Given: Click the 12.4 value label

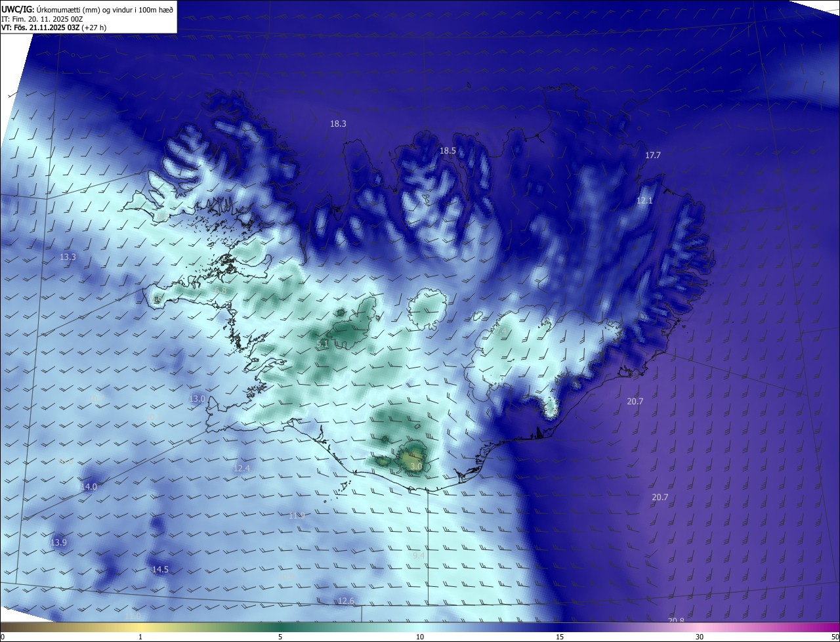Looking at the screenshot, I should pos(241,468).
